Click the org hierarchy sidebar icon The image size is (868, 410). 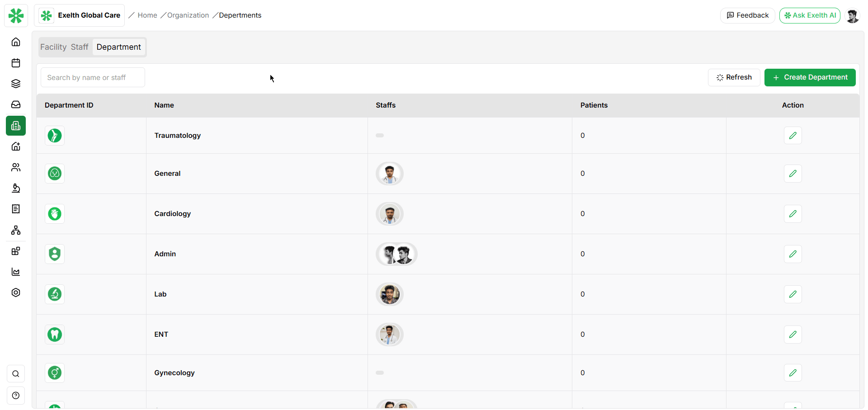click(16, 230)
